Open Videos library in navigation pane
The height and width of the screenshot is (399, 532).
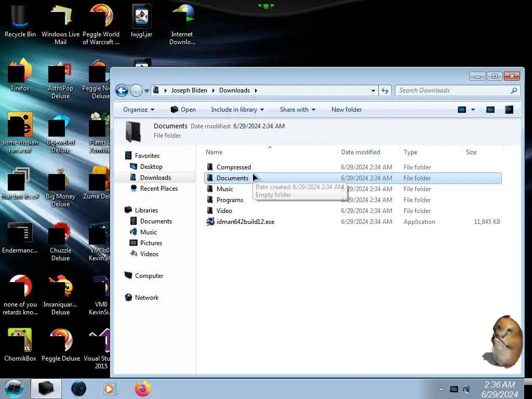pos(149,254)
